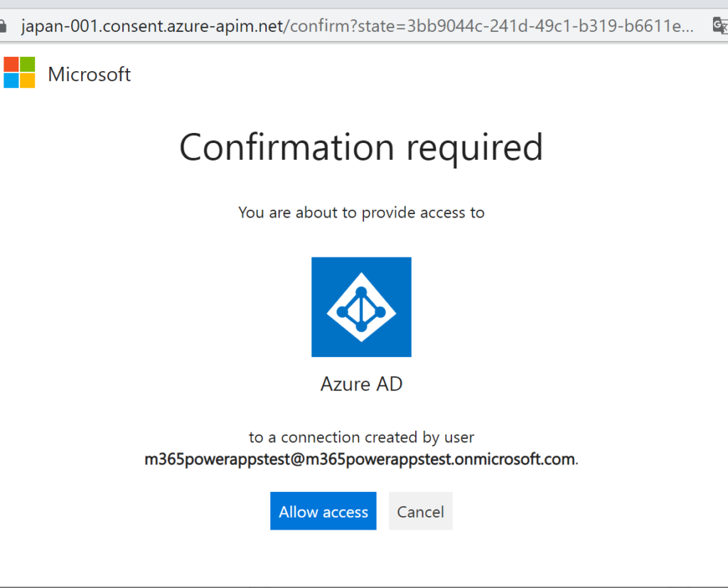Click the Google Translate icon in the address bar
The width and height of the screenshot is (728, 588).
720,26
